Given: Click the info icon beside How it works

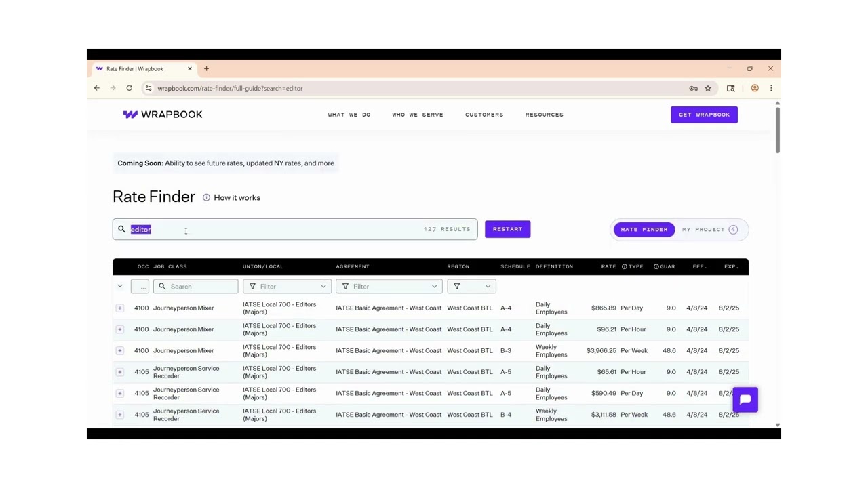Looking at the screenshot, I should [x=206, y=197].
